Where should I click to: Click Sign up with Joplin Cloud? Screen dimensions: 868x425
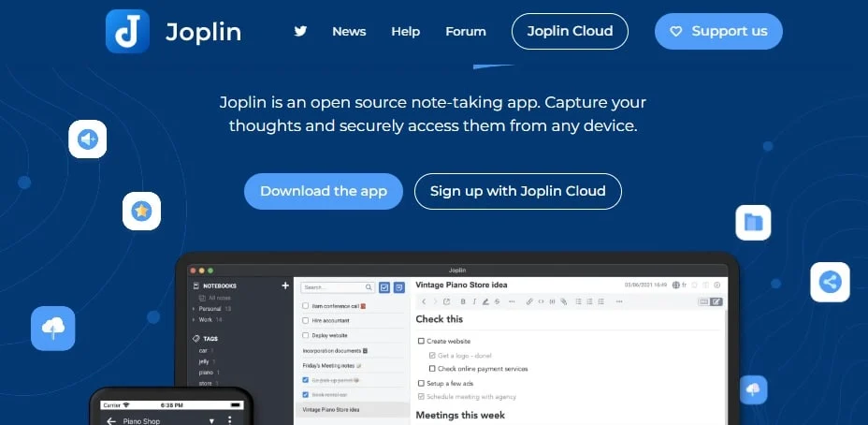point(517,191)
